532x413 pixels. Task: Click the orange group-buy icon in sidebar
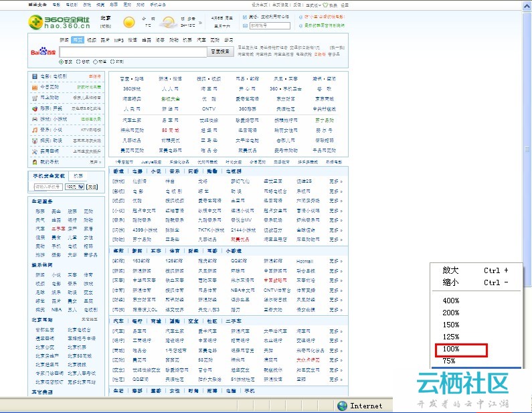pyautogui.click(x=35, y=87)
